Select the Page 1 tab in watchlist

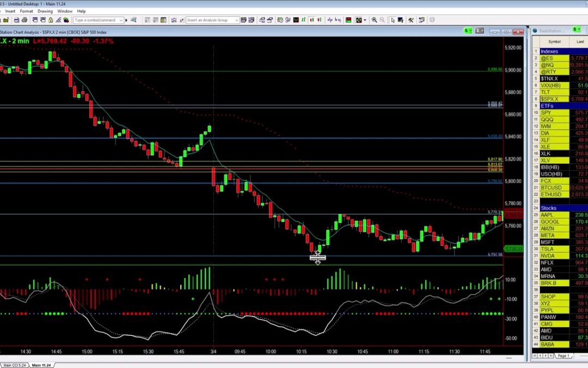tap(563, 355)
